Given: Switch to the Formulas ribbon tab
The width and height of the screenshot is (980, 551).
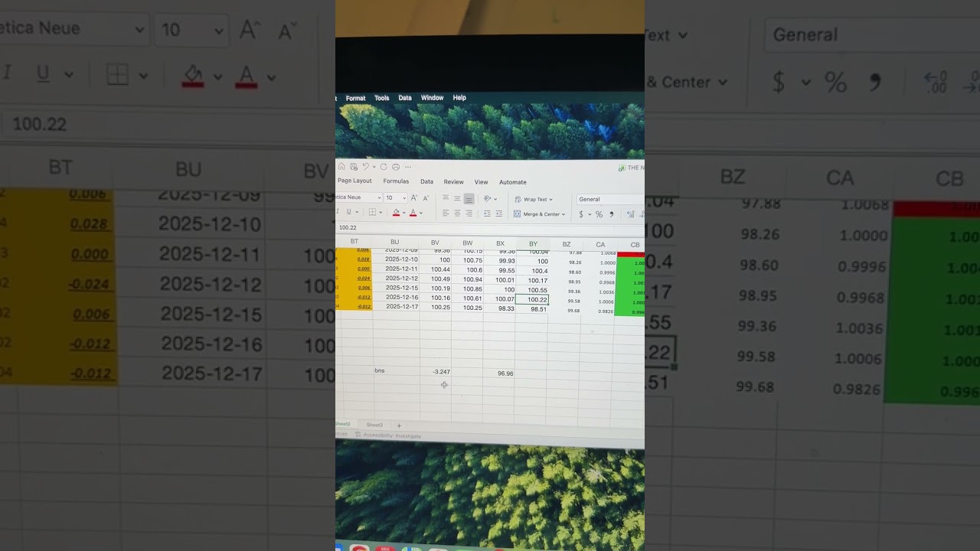Looking at the screenshot, I should tap(396, 181).
